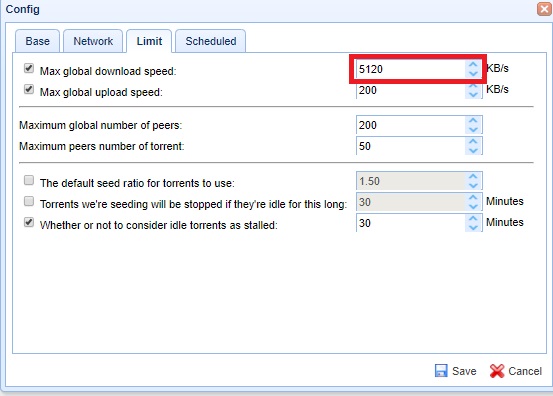Decrease default seed ratio value
Image resolution: width=553 pixels, height=396 pixels.
pos(473,185)
